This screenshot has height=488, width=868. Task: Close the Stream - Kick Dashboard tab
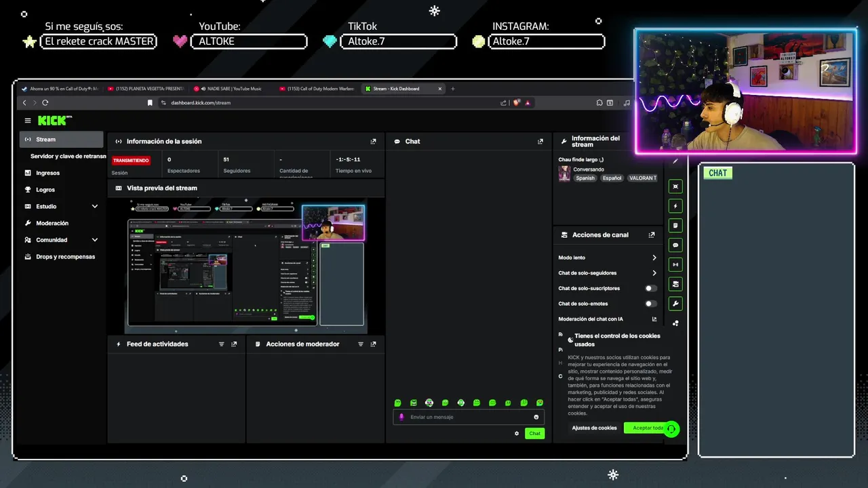click(439, 89)
